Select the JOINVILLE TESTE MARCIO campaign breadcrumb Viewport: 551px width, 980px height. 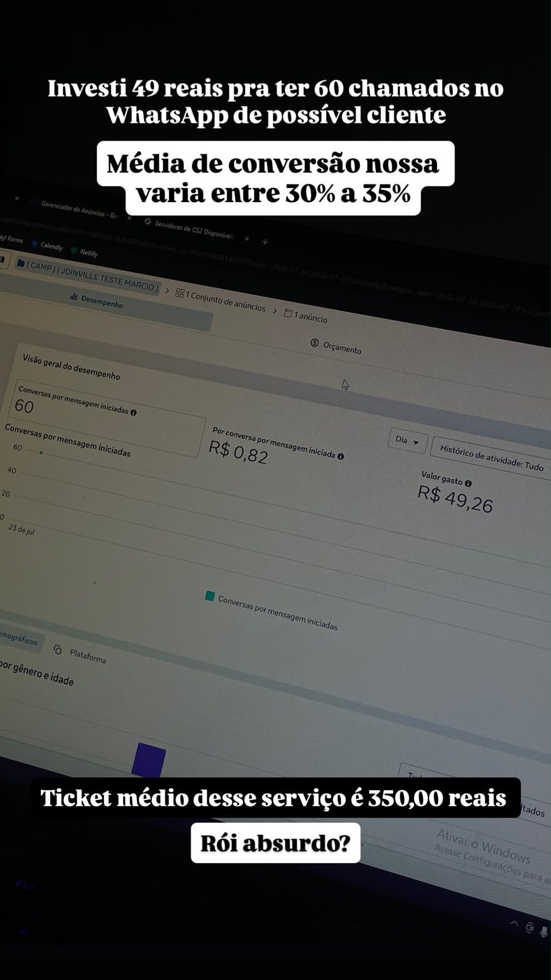pyautogui.click(x=88, y=276)
